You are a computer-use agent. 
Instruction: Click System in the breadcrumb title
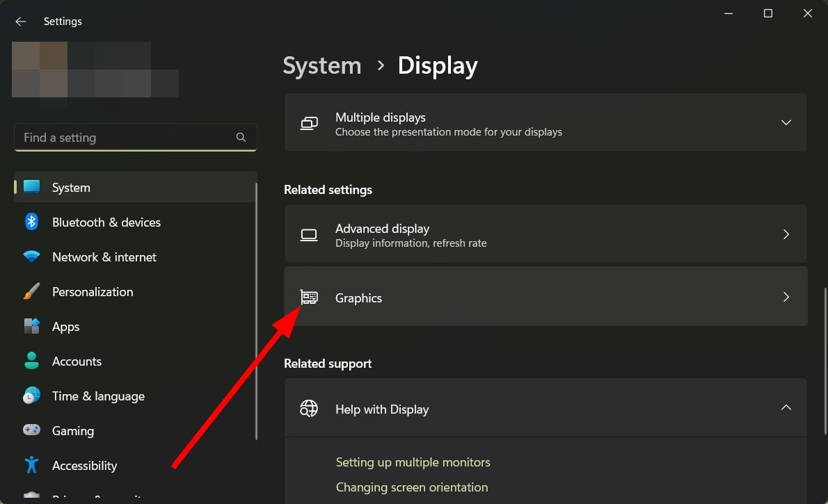point(322,66)
